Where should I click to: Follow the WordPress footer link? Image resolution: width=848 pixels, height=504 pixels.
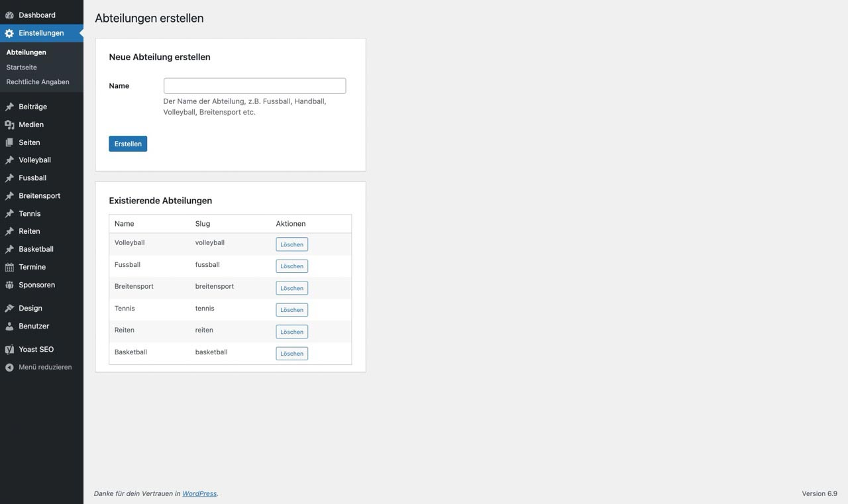pos(199,493)
